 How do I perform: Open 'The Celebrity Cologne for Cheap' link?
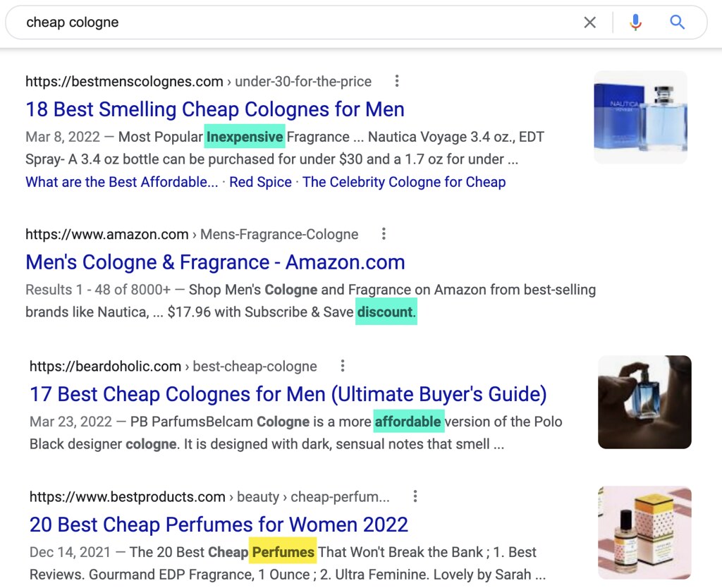[x=404, y=182]
